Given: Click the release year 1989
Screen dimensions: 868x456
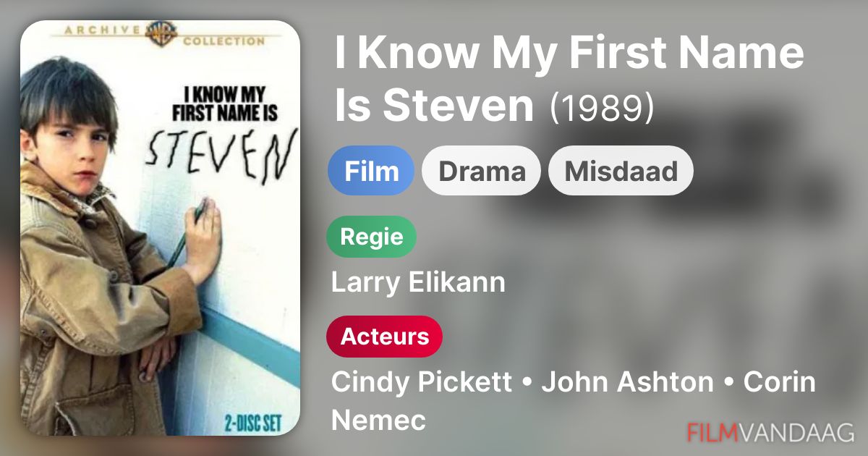Looking at the screenshot, I should pyautogui.click(x=602, y=107).
